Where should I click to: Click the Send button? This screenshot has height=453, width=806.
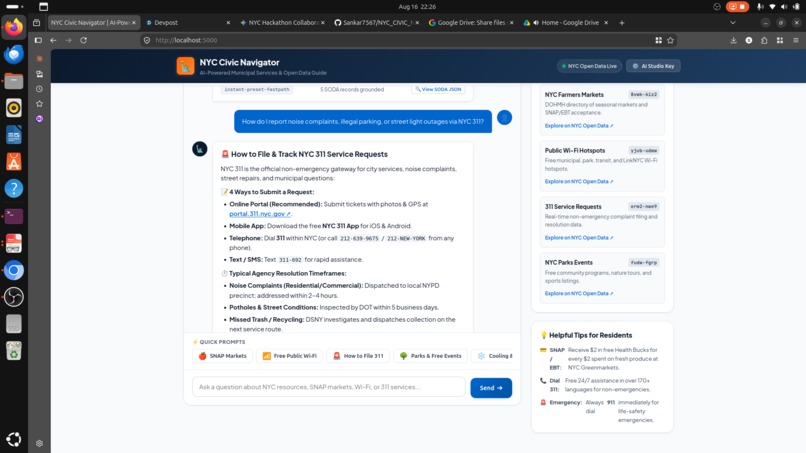click(x=491, y=388)
